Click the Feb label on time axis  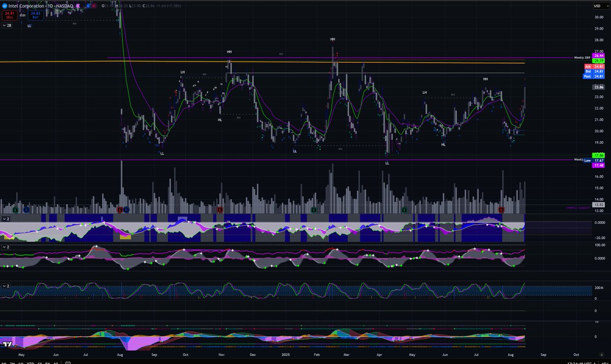316,354
